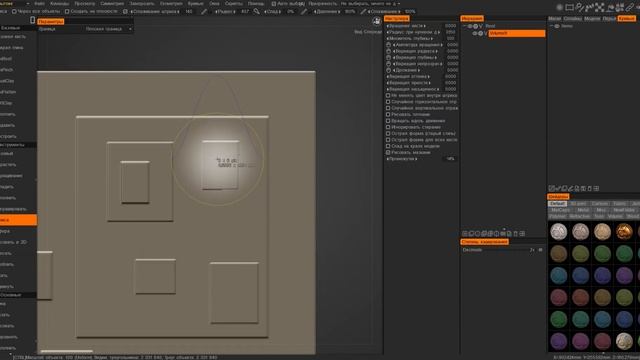Image resolution: width=640 pixels, height=360 pixels.
Task: Open the dropdown arrow next to the app mode selector at top-left
Action: (28, 3)
